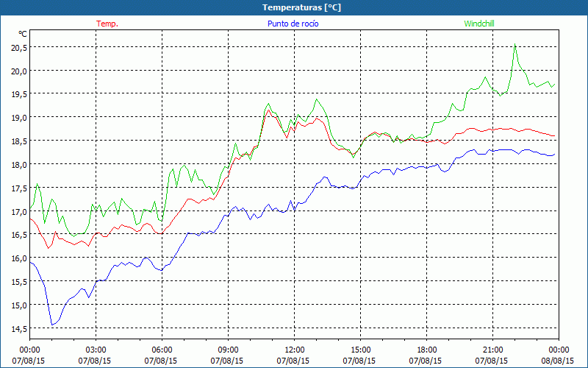The image size is (588, 368).
Task: Click the 09:00 time axis label
Action: coord(228,350)
